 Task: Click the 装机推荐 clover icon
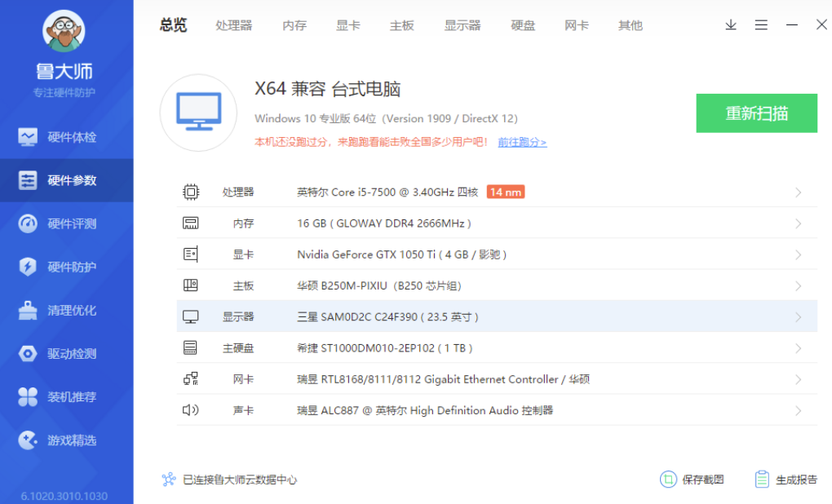point(28,397)
